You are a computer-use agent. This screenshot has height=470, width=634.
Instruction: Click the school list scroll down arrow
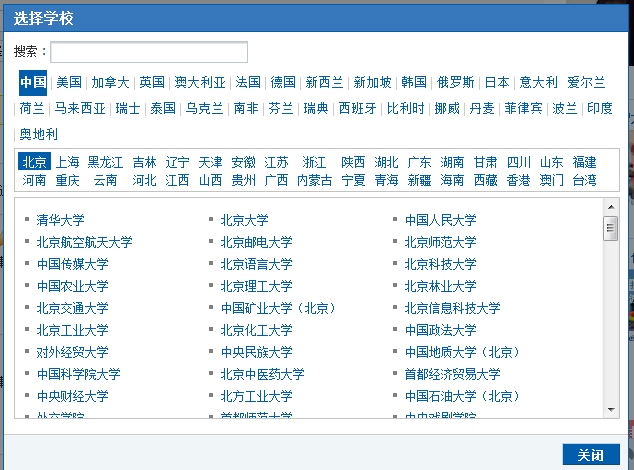pos(611,410)
